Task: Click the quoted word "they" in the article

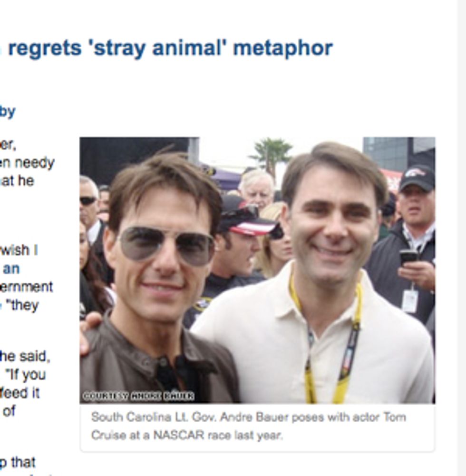Action: pos(24,306)
